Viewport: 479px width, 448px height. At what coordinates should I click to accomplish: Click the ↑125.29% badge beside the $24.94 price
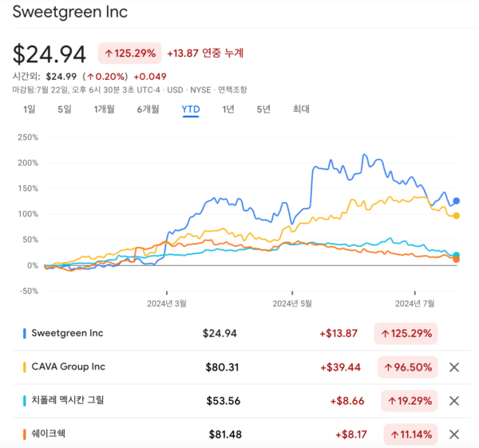point(129,54)
